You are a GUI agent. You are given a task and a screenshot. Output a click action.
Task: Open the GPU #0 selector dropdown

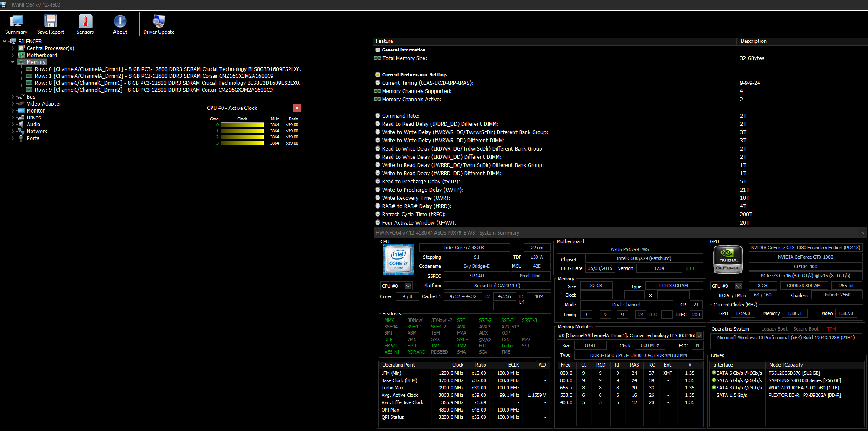(739, 286)
